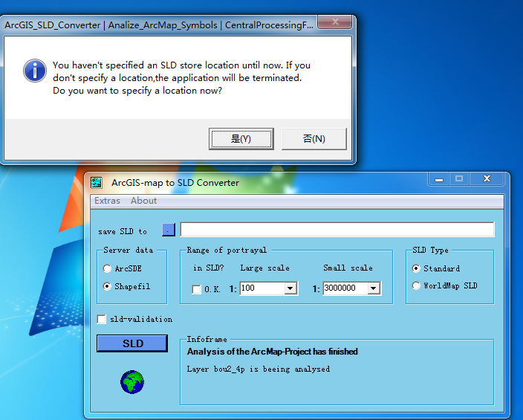Screen dimensions: 523x420
Task: Open the Extras menu
Action: pos(107,201)
